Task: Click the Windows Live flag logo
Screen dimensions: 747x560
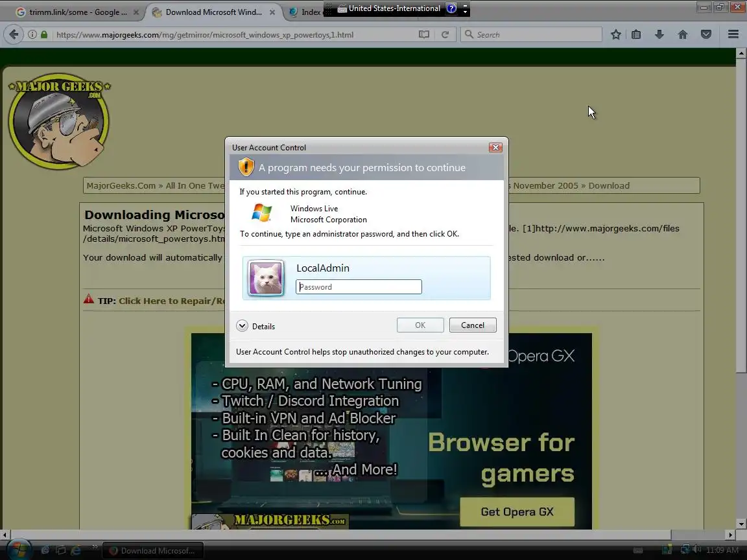Action: point(261,213)
